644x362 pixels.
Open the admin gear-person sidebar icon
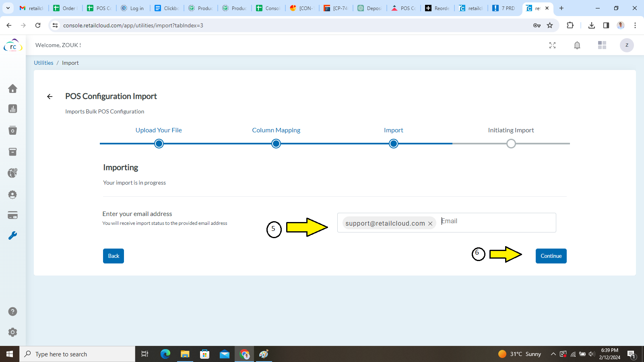12,194
